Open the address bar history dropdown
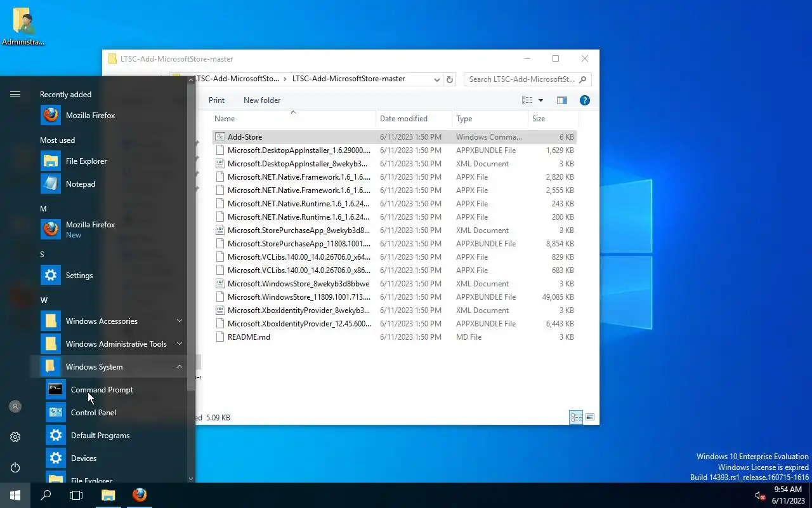812x508 pixels. coord(437,79)
